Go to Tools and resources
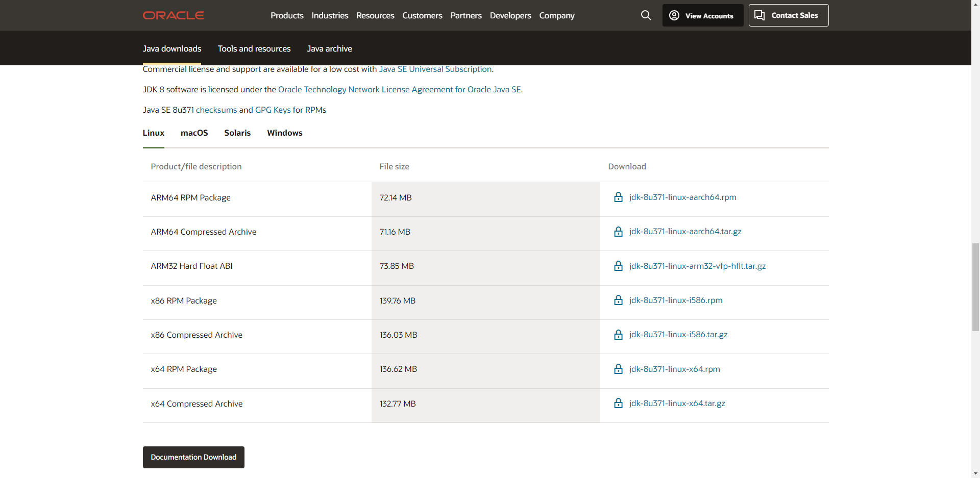The image size is (980, 478). (x=254, y=48)
